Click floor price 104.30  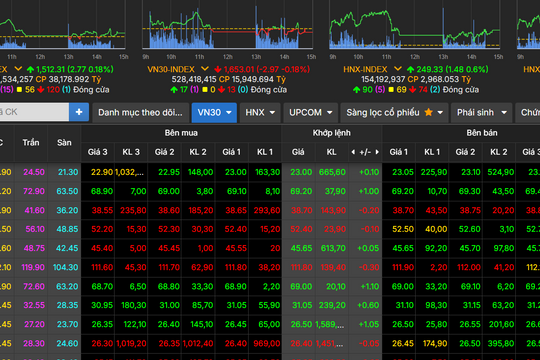pyautogui.click(x=66, y=267)
